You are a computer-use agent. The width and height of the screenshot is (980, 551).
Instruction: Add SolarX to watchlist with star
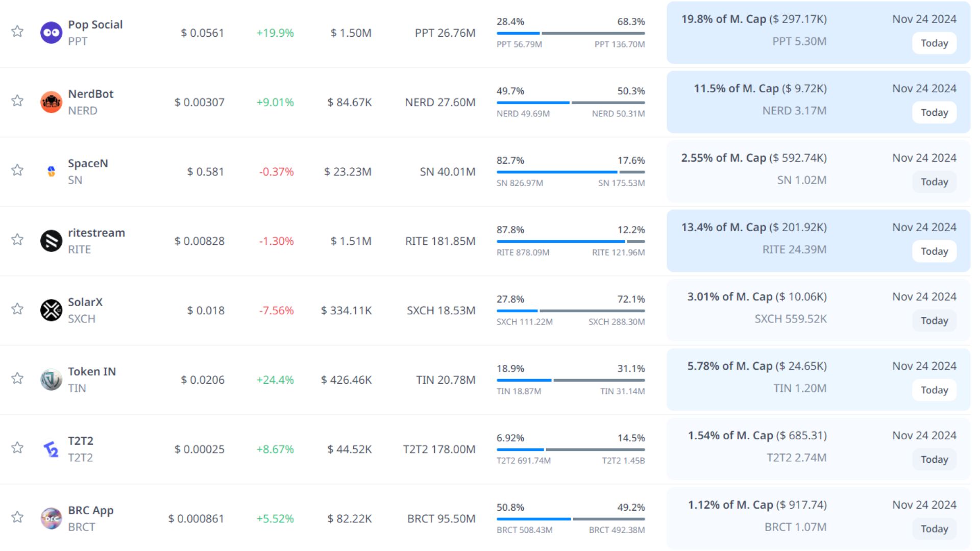[17, 309]
